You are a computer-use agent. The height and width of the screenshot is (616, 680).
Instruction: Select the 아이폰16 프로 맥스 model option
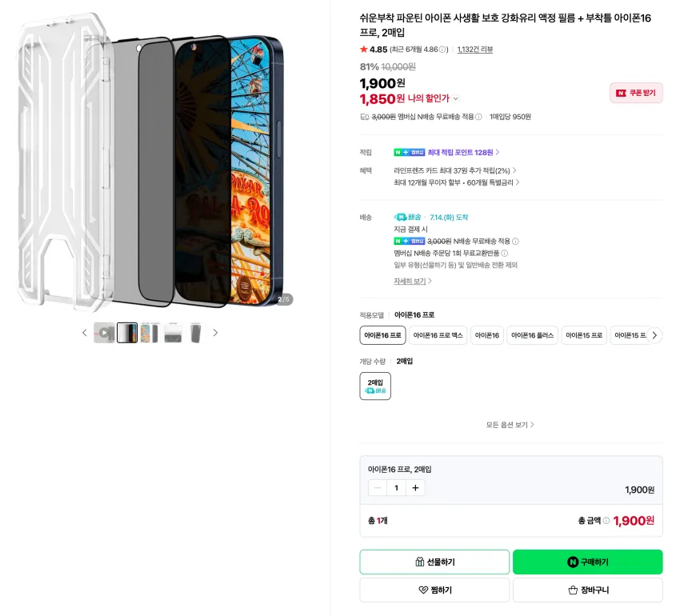point(438,335)
